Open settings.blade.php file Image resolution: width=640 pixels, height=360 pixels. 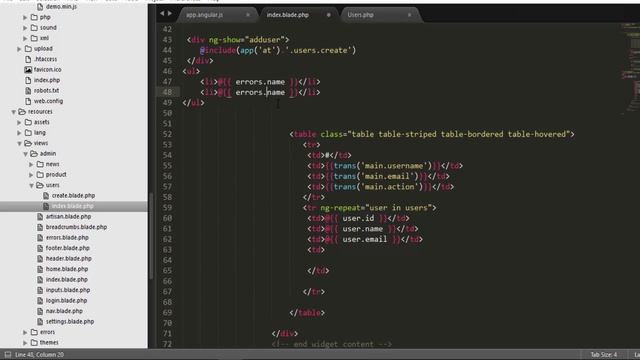tap(70, 322)
